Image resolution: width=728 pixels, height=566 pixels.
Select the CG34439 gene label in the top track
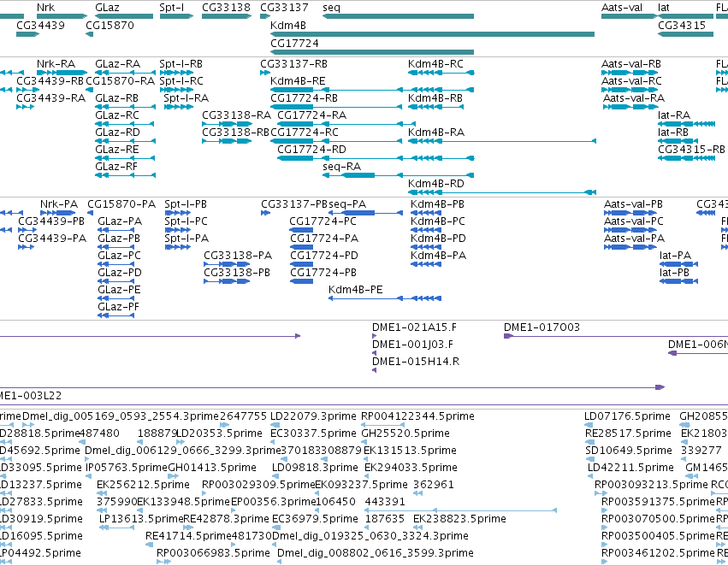[x=40, y=25]
